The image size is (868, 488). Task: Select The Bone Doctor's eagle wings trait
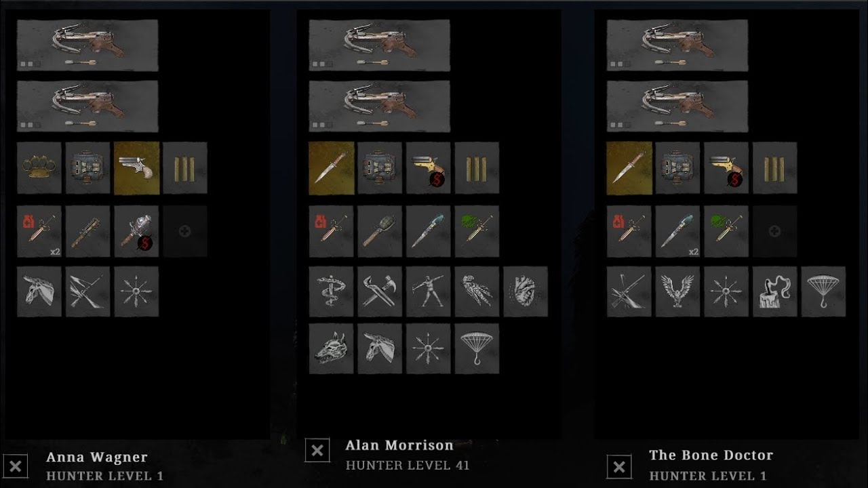(677, 291)
